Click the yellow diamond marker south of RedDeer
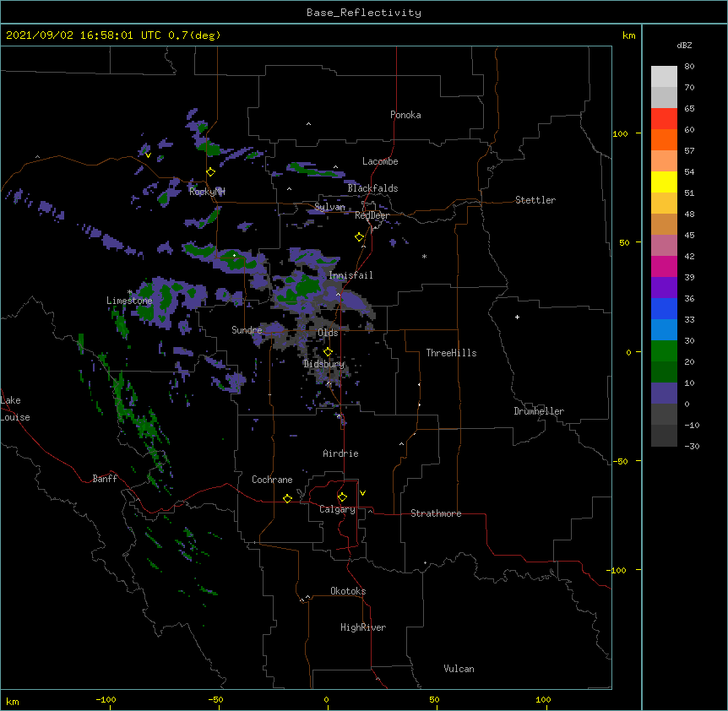The width and height of the screenshot is (728, 711). (360, 237)
